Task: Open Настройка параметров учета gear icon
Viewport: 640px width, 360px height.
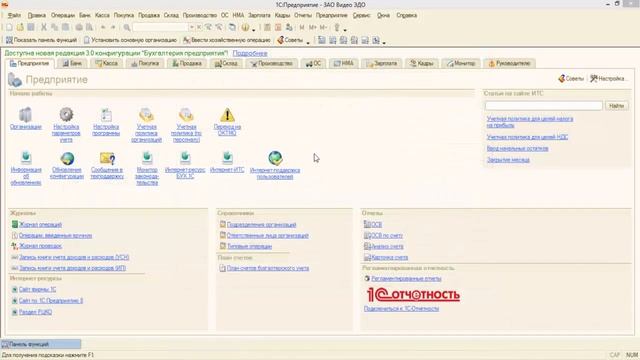Action: click(66, 115)
